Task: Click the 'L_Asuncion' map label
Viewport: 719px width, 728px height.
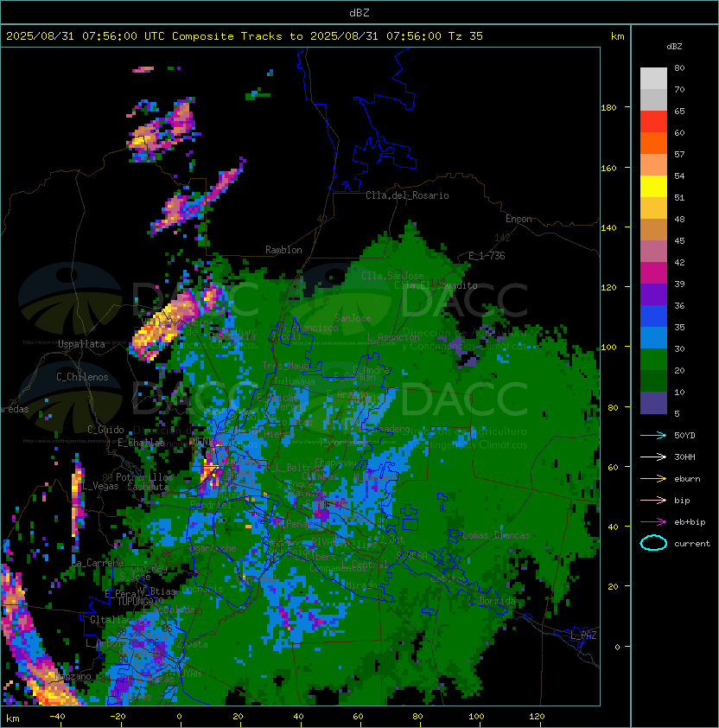Action: pyautogui.click(x=393, y=337)
